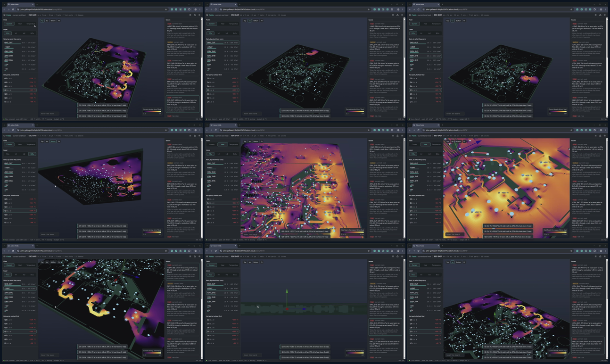Switch to Iso view in the top-left window
Screen dimensions: 610x364
(x=47, y=21)
